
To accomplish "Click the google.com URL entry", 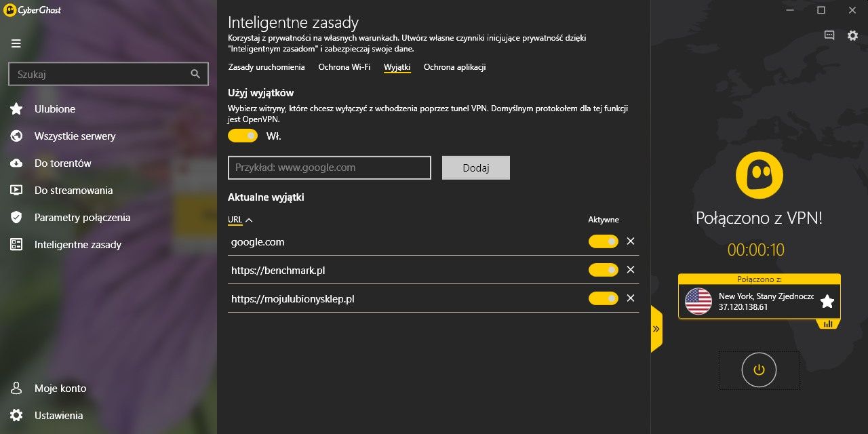I will 258,241.
